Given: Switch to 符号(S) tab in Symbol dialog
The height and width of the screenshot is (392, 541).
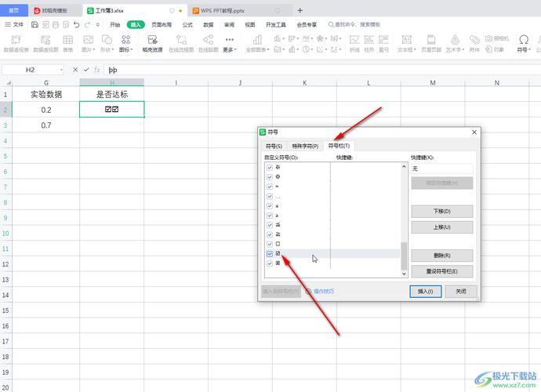Looking at the screenshot, I should [x=274, y=147].
